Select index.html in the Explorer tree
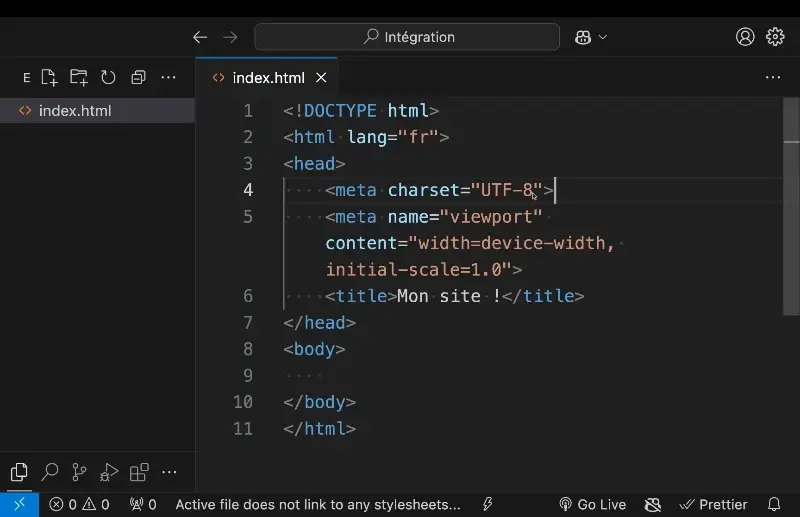800x517 pixels. click(x=97, y=111)
